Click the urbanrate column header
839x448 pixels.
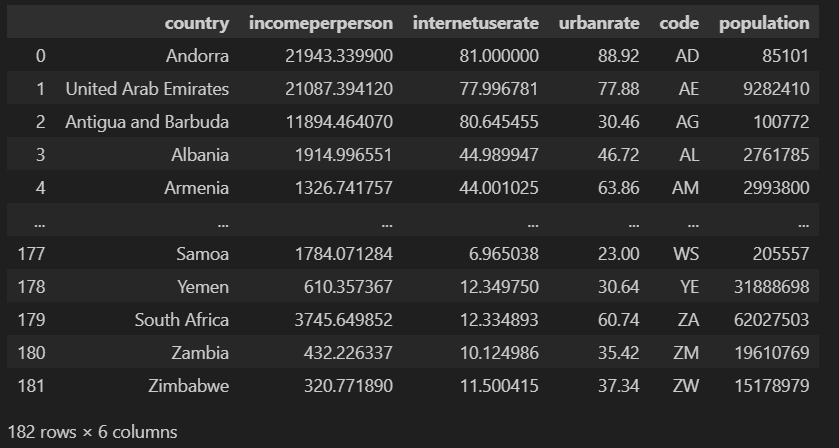click(x=599, y=23)
